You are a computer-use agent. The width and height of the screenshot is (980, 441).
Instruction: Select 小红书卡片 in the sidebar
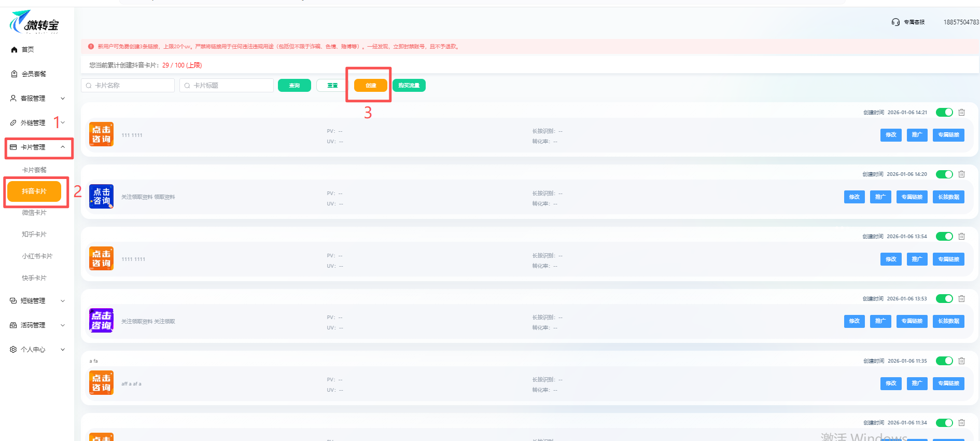37,256
